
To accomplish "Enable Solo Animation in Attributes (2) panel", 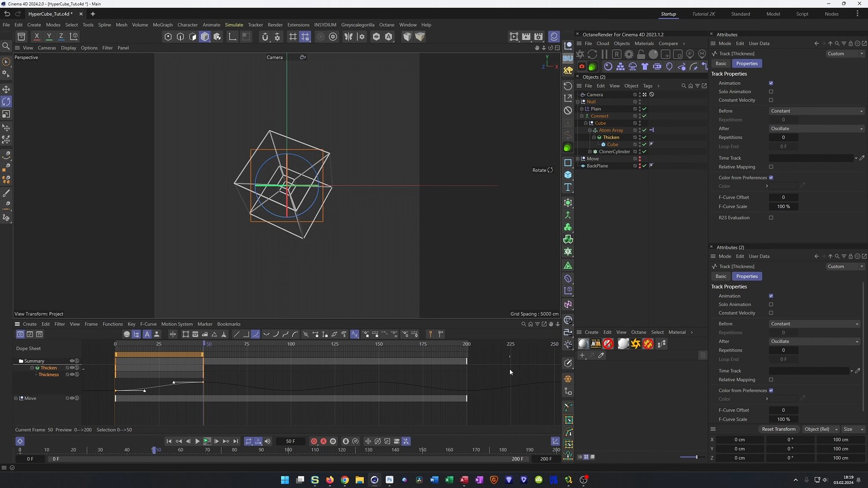I will click(771, 305).
